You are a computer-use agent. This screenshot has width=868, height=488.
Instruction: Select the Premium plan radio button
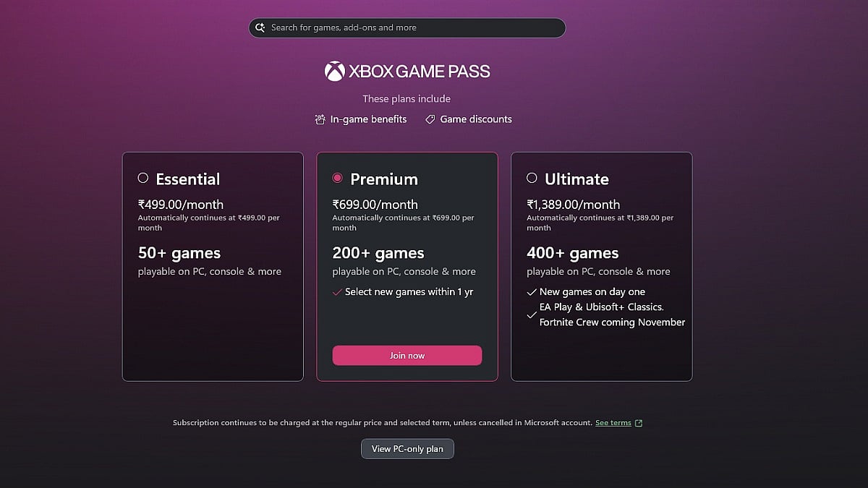(337, 178)
